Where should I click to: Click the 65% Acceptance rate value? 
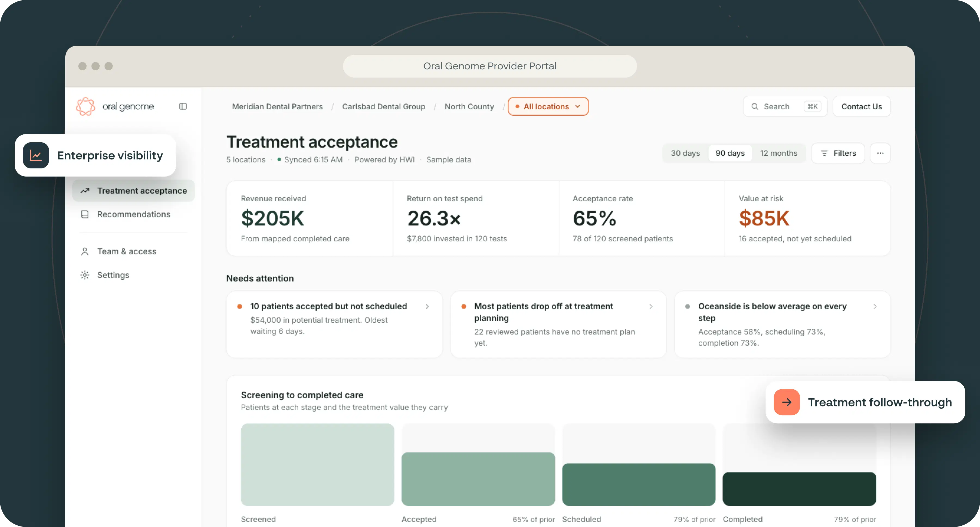[594, 218]
